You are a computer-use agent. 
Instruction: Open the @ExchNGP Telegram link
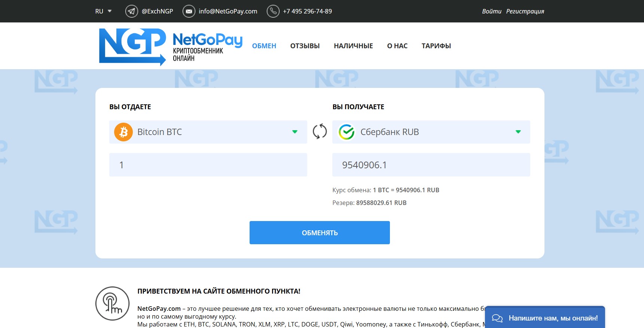point(157,11)
